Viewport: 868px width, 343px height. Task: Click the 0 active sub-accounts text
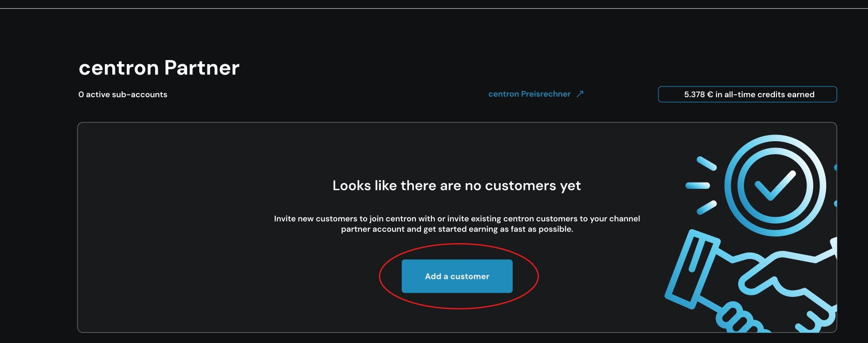[123, 95]
